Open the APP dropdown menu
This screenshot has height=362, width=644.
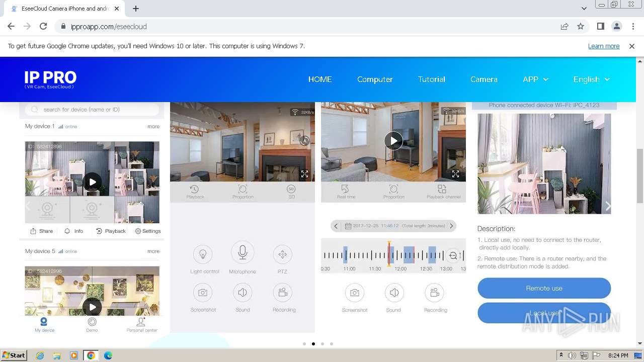point(535,79)
